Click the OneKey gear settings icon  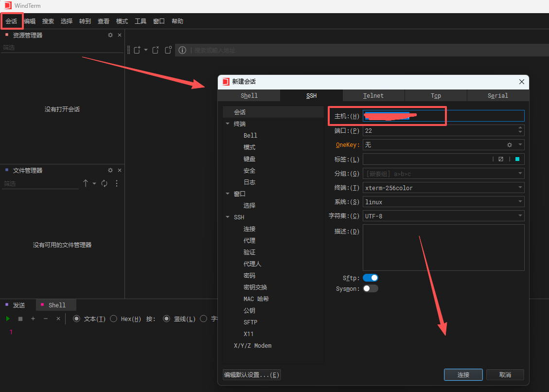point(510,145)
